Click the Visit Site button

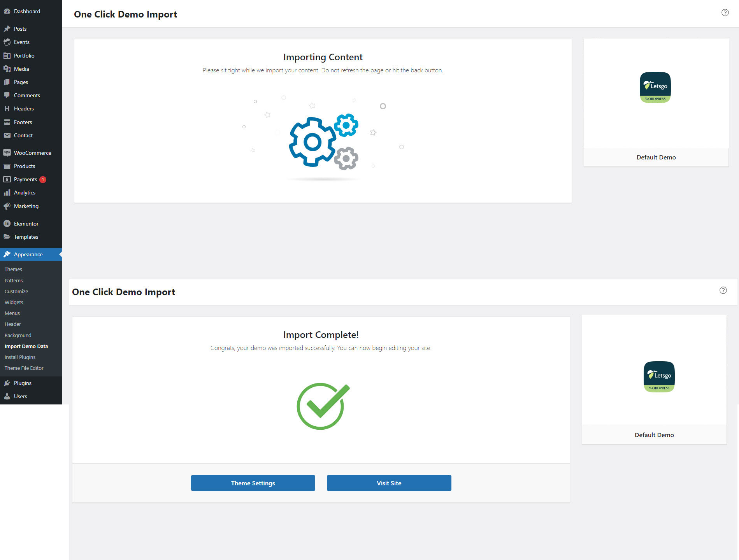[389, 483]
